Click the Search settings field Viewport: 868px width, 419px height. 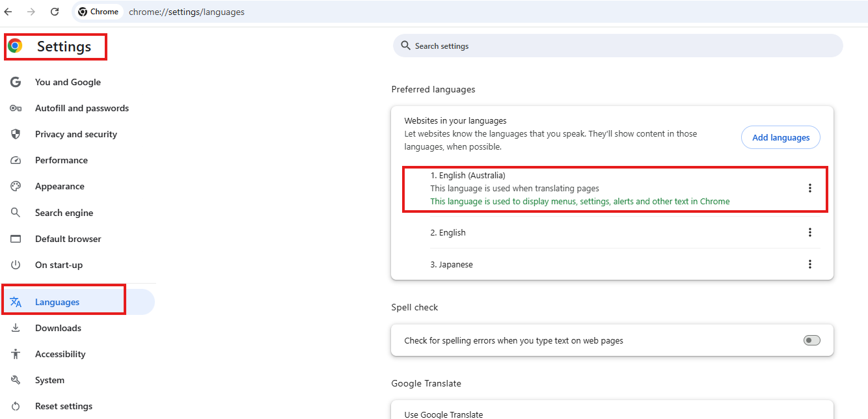tap(618, 46)
